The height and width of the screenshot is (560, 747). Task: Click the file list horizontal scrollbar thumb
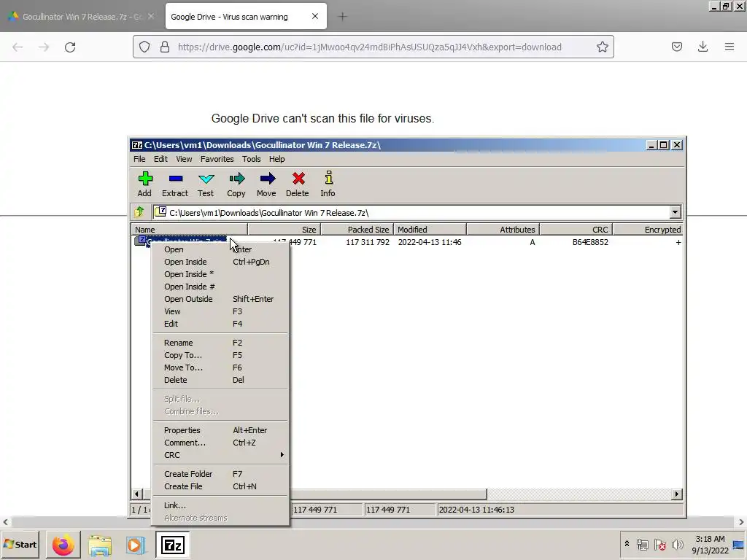click(x=389, y=494)
